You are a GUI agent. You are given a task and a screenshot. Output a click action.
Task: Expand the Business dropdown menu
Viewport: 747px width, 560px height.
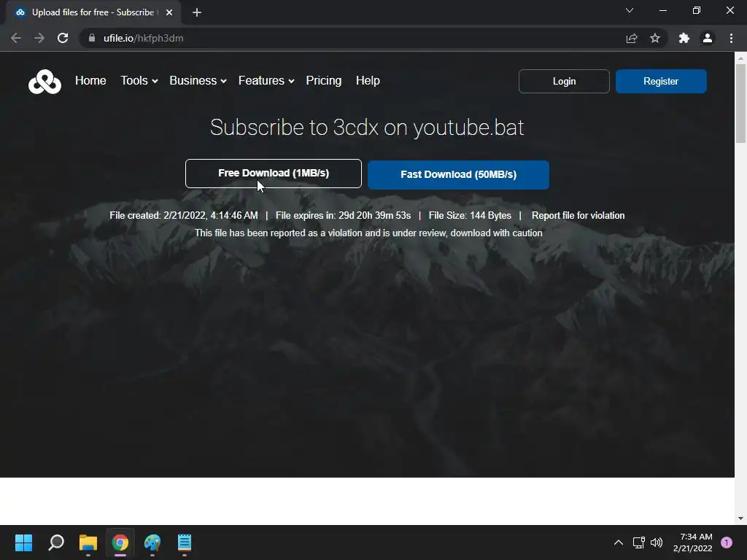pyautogui.click(x=198, y=80)
